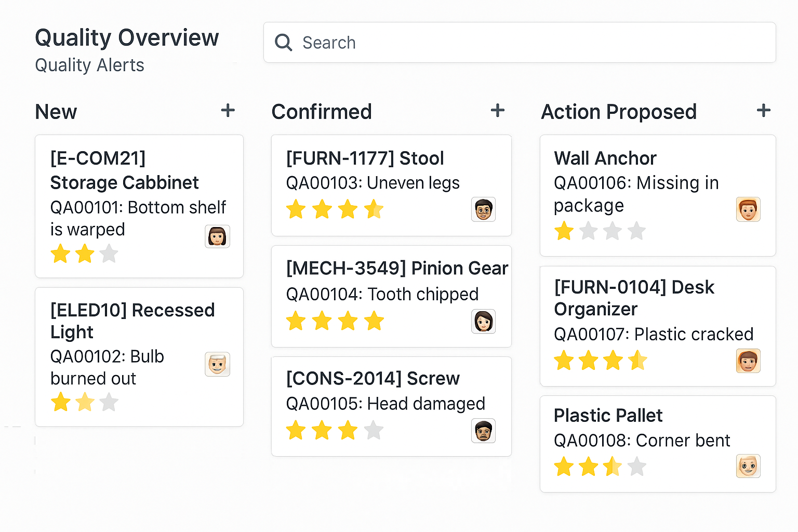Click "QA00101: Bottom shelf is warped" text
This screenshot has width=798, height=532.
(138, 218)
